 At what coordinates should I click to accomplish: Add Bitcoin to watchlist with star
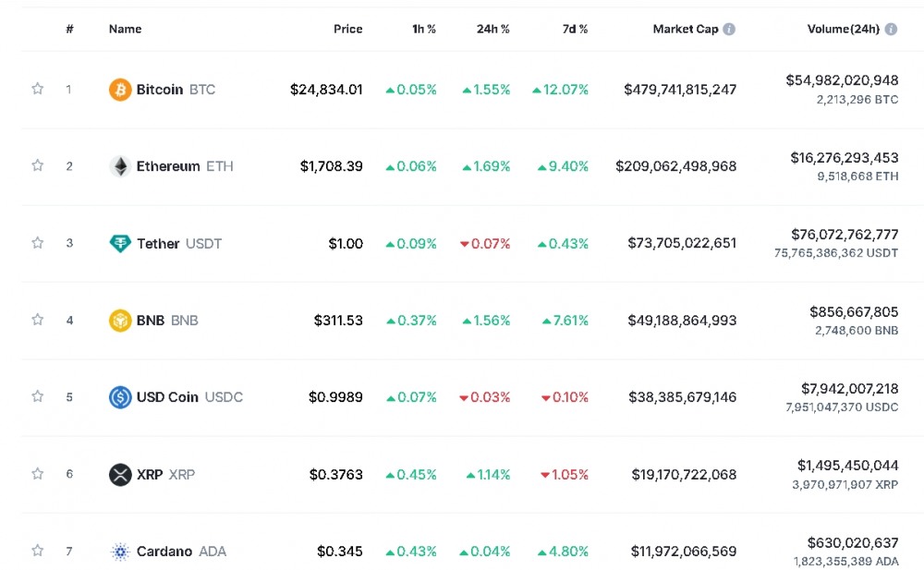(x=38, y=90)
